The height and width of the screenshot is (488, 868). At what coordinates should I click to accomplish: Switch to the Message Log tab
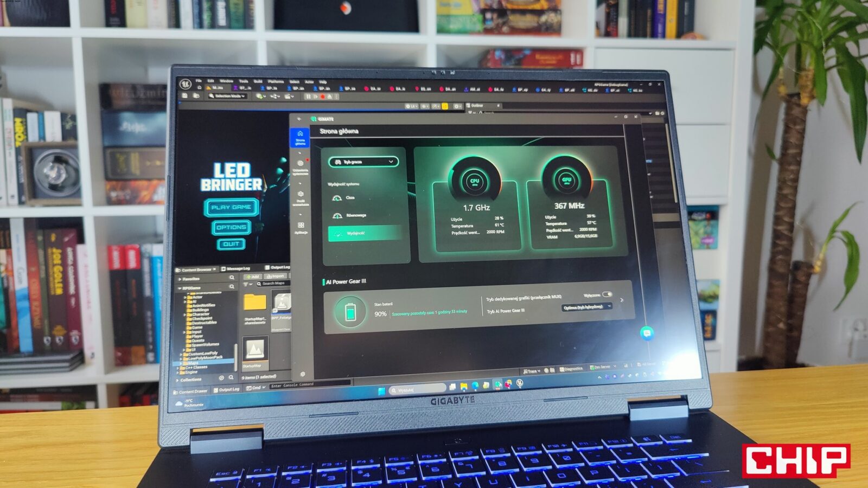click(x=238, y=268)
